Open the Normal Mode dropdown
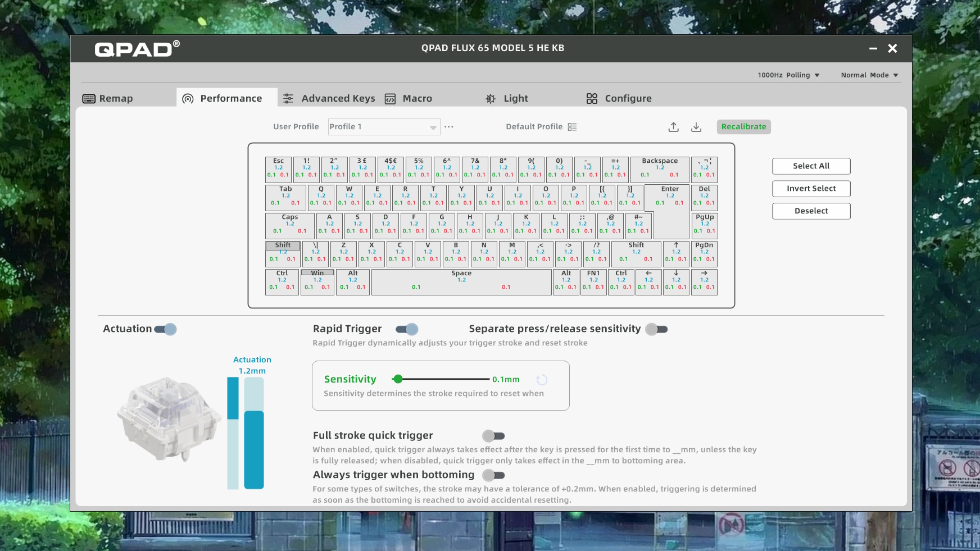 tap(868, 75)
